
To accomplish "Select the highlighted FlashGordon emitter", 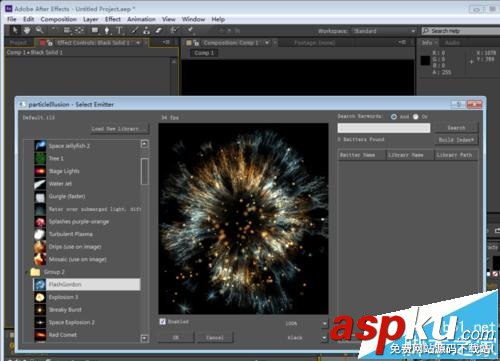I will pyautogui.click(x=87, y=284).
